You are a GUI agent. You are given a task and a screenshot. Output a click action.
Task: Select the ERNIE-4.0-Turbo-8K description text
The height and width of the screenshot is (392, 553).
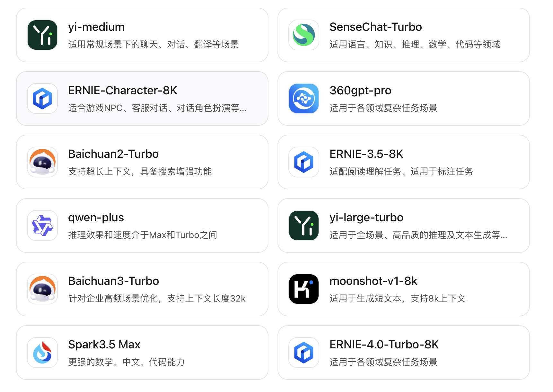pyautogui.click(x=383, y=362)
